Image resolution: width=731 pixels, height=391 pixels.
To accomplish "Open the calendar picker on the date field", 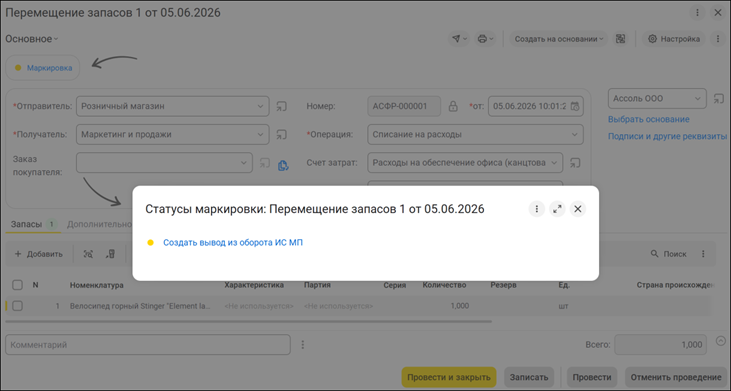I will click(x=575, y=106).
